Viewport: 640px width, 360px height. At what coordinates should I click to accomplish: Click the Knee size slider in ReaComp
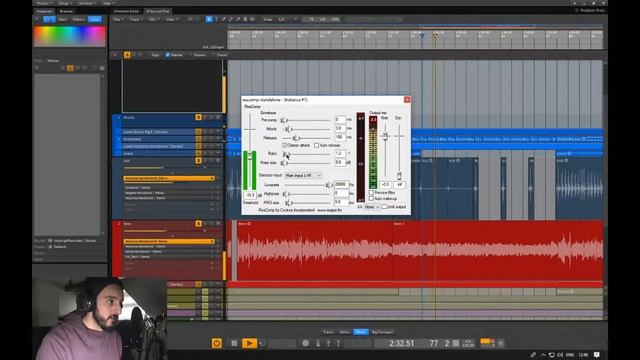pos(306,163)
